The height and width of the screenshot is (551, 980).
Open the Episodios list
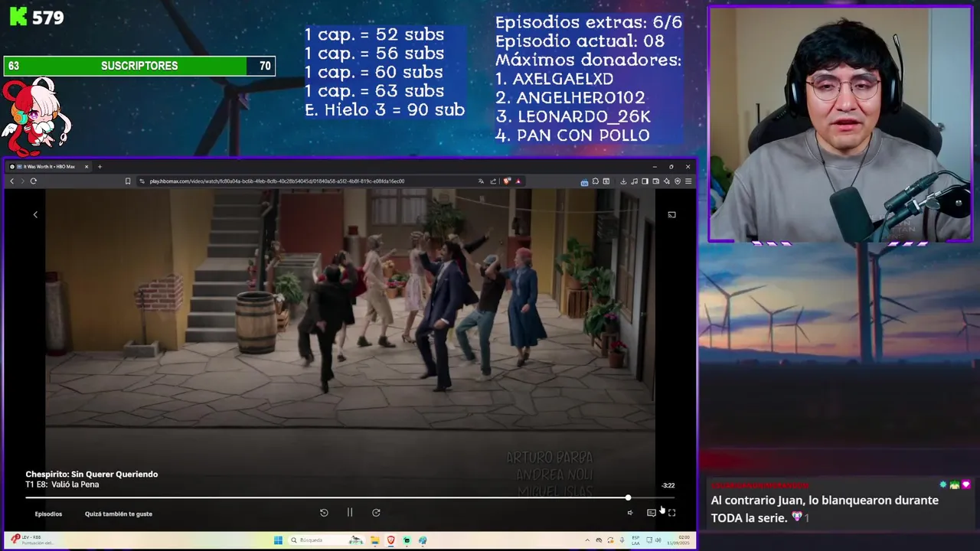tap(48, 514)
